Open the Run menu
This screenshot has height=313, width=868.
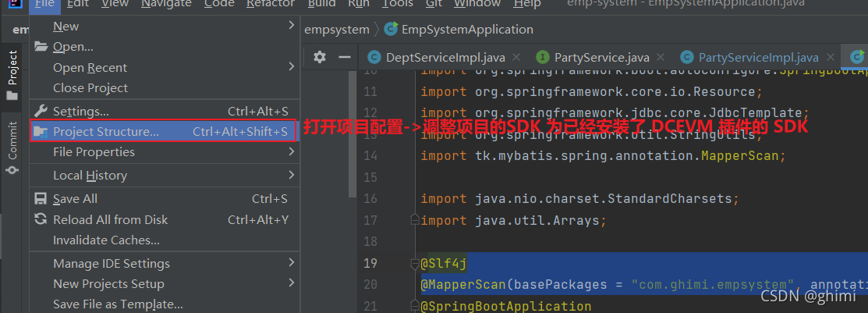pyautogui.click(x=359, y=4)
